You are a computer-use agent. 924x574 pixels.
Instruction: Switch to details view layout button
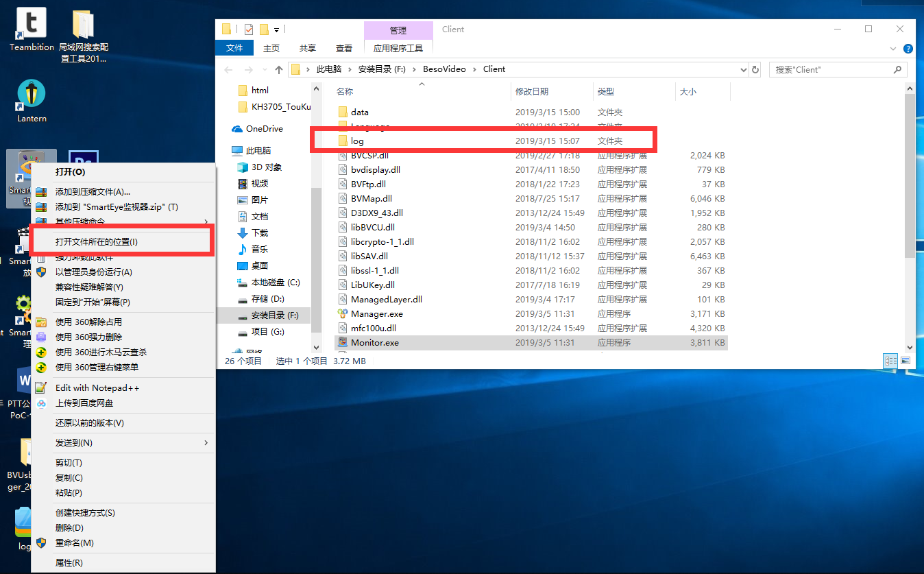pyautogui.click(x=891, y=361)
